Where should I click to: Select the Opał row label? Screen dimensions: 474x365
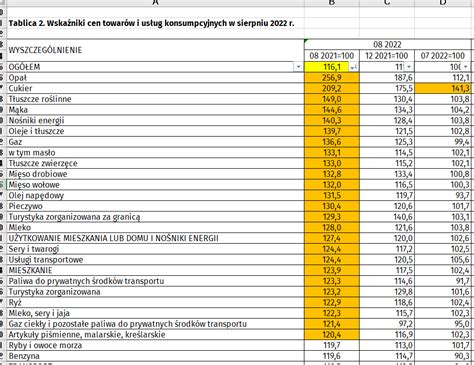pos(155,78)
